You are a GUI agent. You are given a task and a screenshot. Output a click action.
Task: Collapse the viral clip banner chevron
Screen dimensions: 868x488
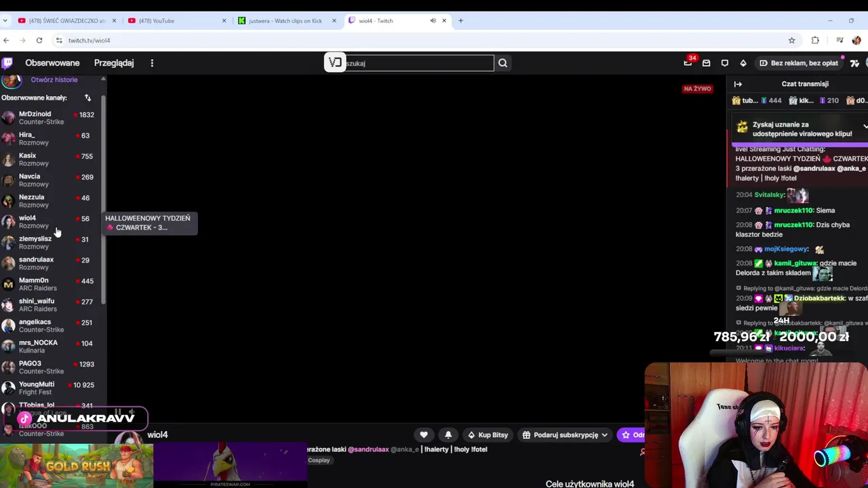click(865, 127)
